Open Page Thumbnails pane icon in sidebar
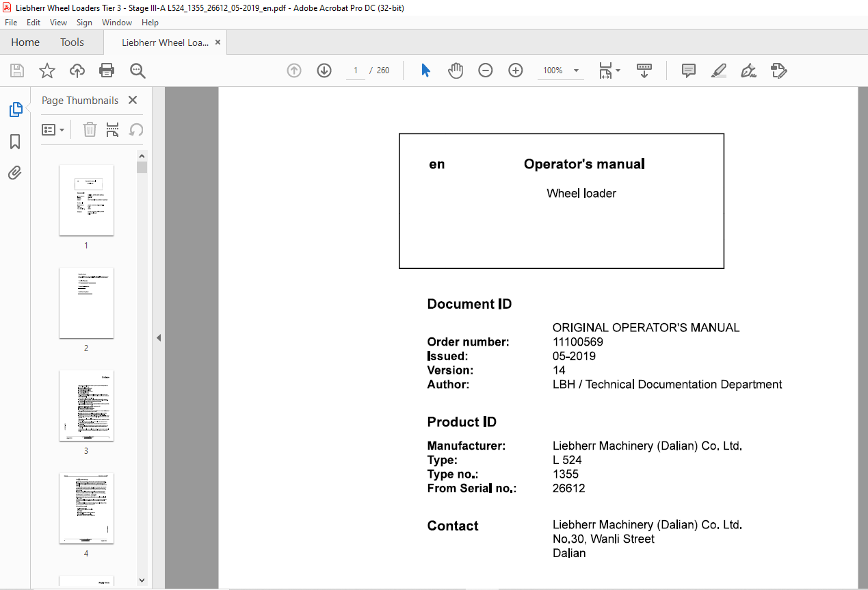The width and height of the screenshot is (868, 590). 15,110
